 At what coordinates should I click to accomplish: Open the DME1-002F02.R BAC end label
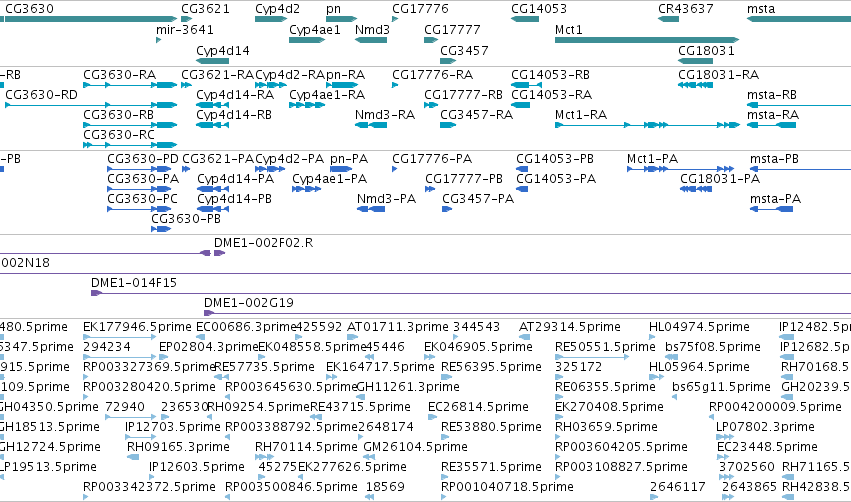click(263, 243)
